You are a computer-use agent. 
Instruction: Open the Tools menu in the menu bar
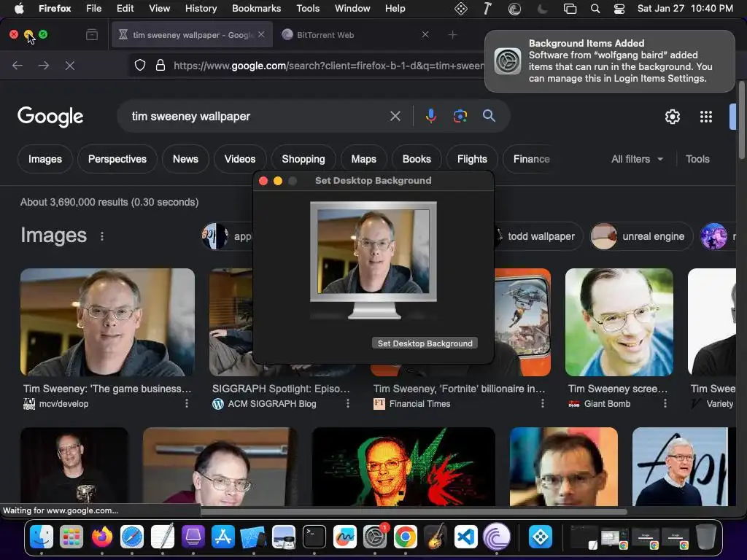308,9
